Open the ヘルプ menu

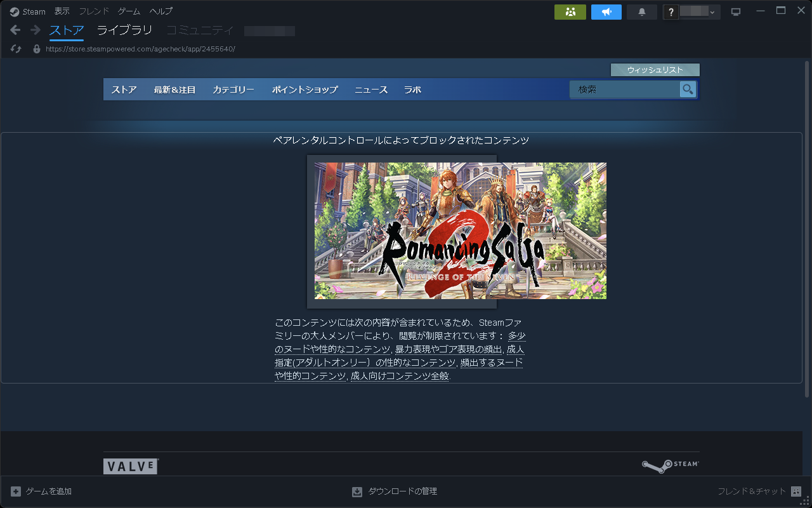160,11
